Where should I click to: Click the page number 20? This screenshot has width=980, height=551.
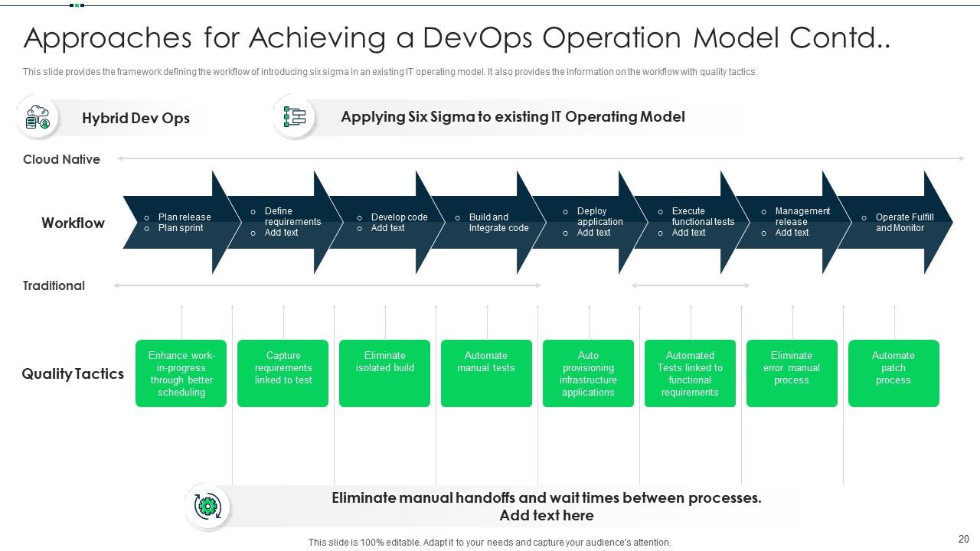coord(963,538)
